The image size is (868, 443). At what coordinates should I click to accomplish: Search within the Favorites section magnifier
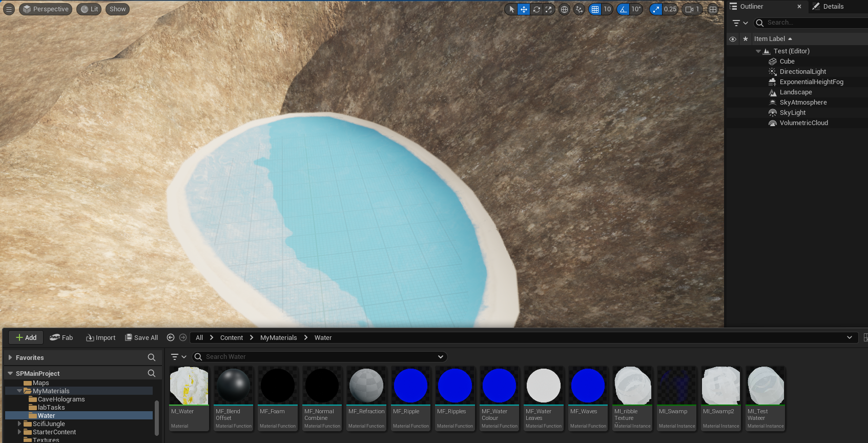tap(152, 357)
